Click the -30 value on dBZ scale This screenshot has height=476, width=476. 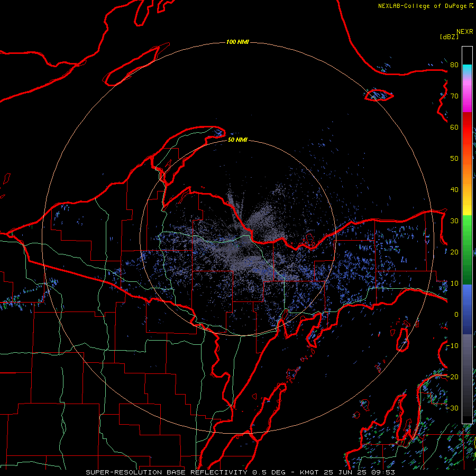coord(453,408)
